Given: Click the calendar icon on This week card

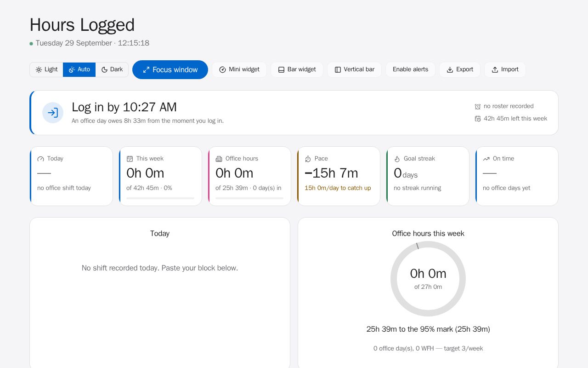Looking at the screenshot, I should (130, 159).
